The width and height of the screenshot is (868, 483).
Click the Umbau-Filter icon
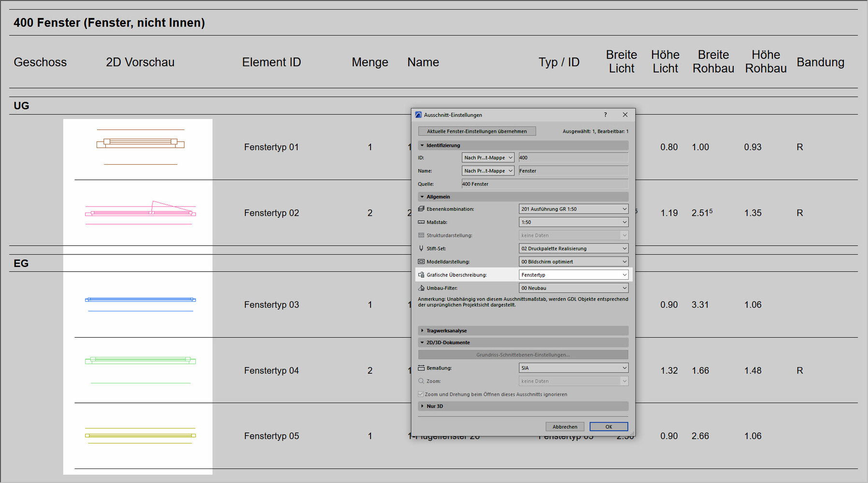click(x=421, y=288)
